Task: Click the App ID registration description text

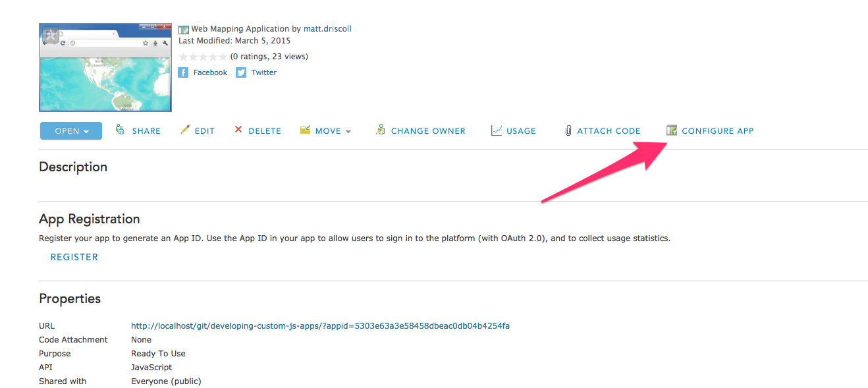Action: pyautogui.click(x=354, y=238)
